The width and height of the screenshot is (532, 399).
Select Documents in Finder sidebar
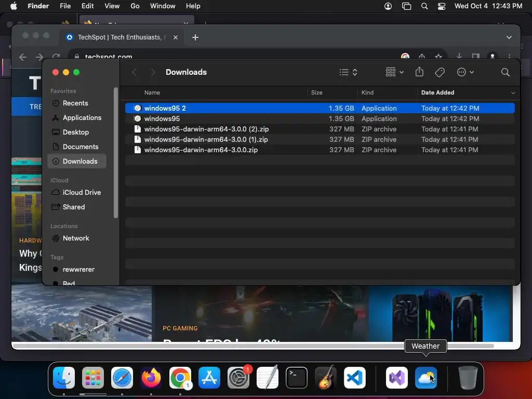77,147
